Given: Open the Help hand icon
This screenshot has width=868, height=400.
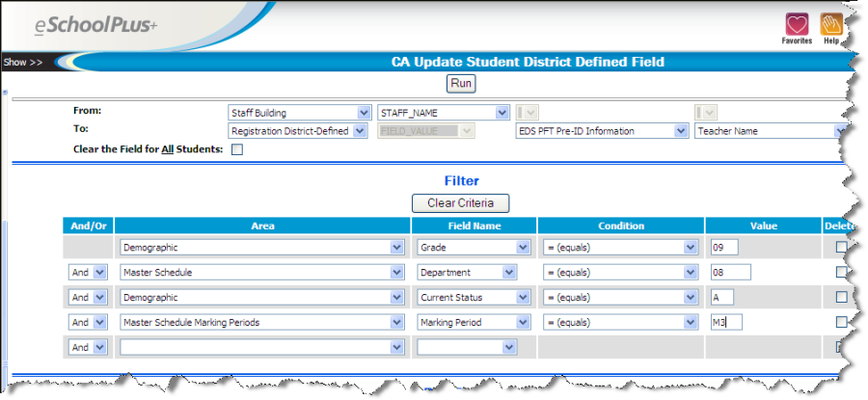Looking at the screenshot, I should (830, 24).
